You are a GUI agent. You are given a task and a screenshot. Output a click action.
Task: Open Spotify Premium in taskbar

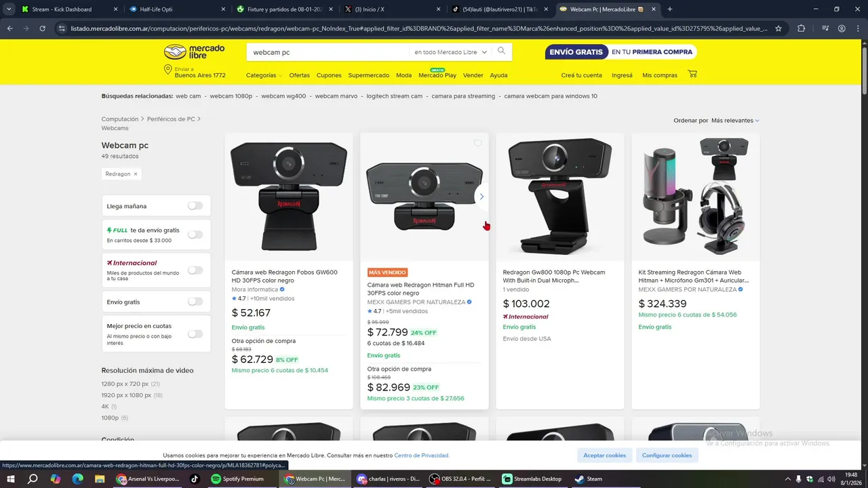(238, 479)
